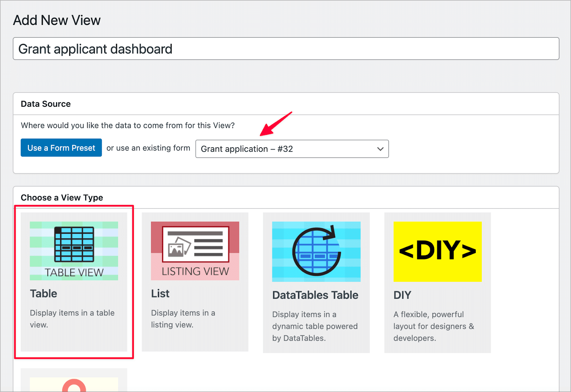Image resolution: width=571 pixels, height=392 pixels.
Task: Click the Choose a View Type heading
Action: tap(62, 198)
